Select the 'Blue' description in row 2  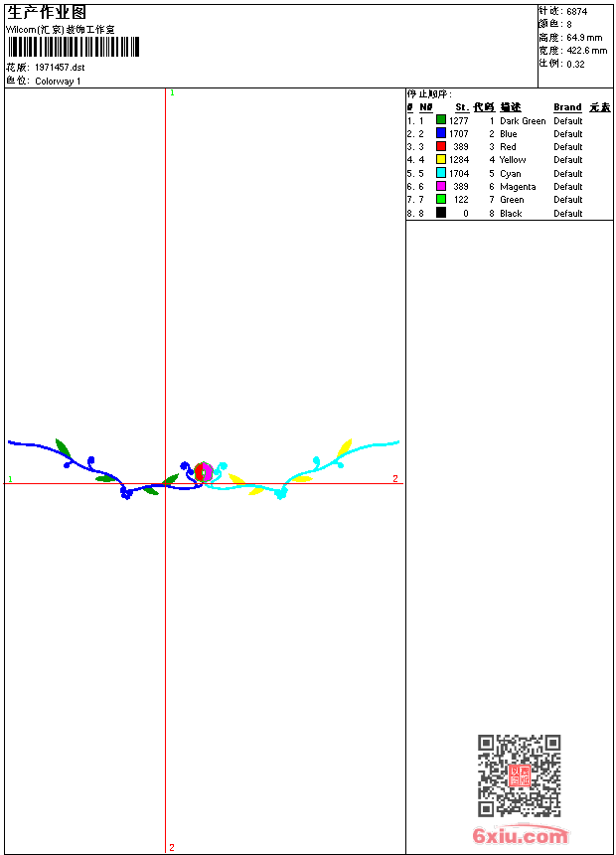508,134
